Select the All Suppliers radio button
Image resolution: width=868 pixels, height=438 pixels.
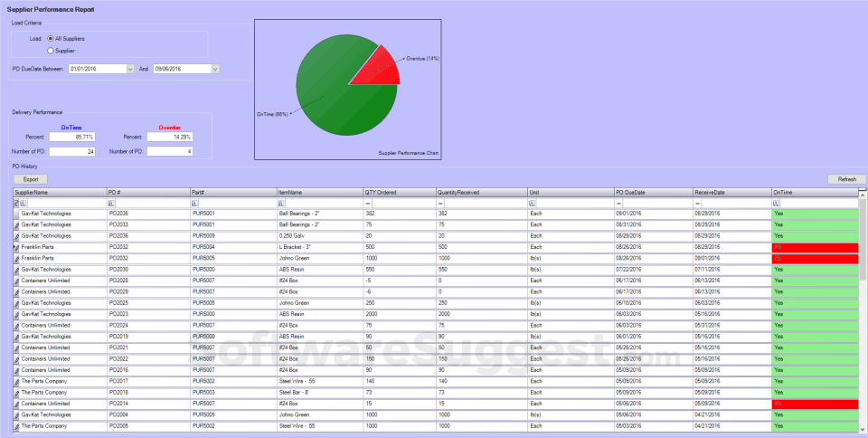[50, 39]
